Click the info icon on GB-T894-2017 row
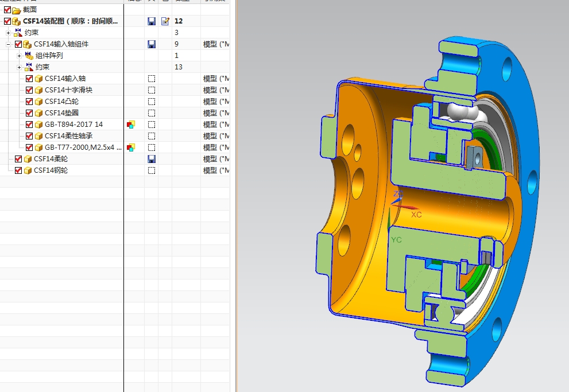This screenshot has height=392, width=569. [x=131, y=125]
